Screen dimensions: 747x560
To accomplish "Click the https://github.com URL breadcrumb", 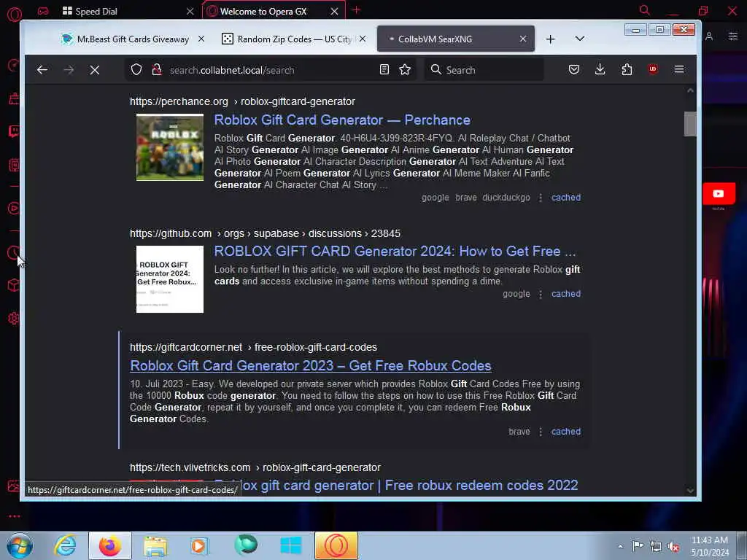I will pos(171,233).
